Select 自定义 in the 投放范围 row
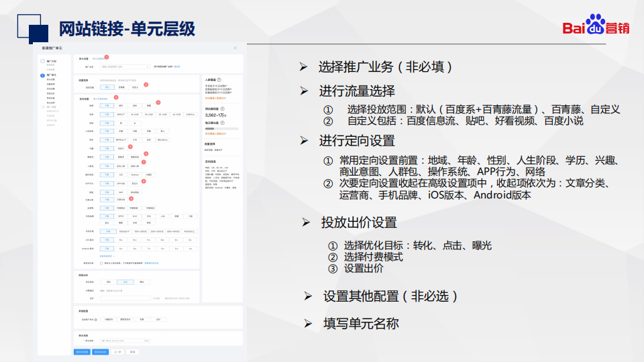This screenshot has height=362, width=644. pyautogui.click(x=135, y=87)
